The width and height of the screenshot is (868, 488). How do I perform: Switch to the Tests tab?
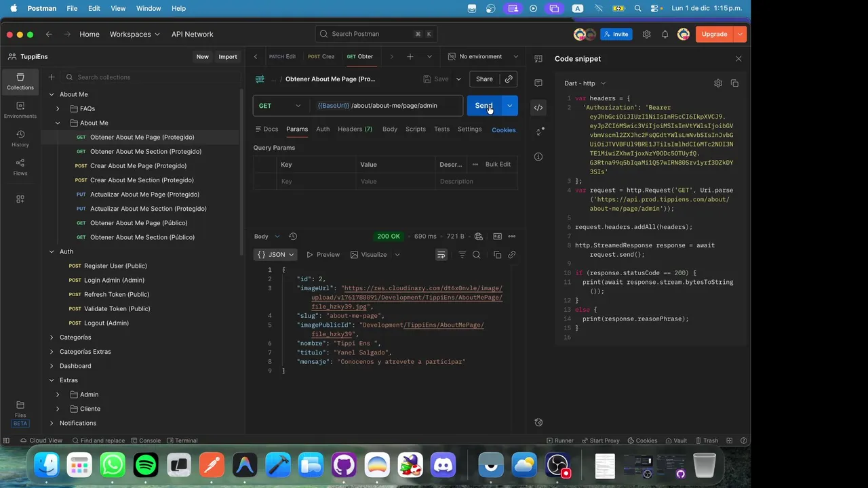[x=441, y=129]
